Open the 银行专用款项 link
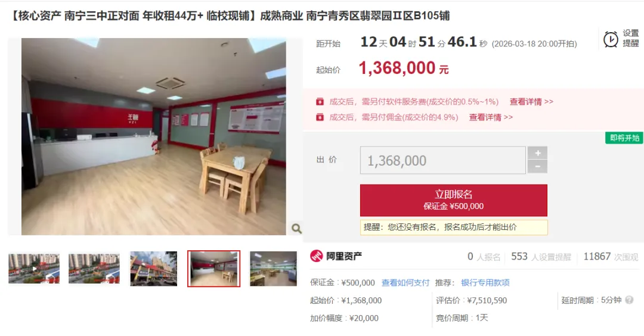Viewport: 644px width, 336px height. [485, 282]
